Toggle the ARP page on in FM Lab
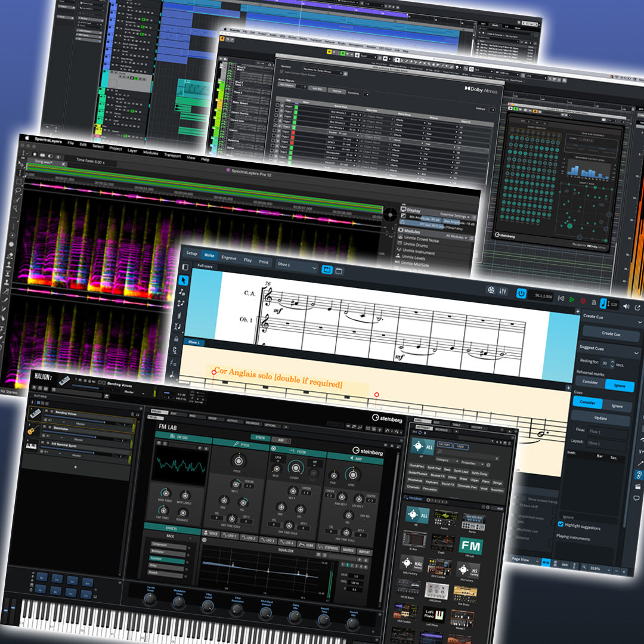644x644 pixels. [x=281, y=440]
